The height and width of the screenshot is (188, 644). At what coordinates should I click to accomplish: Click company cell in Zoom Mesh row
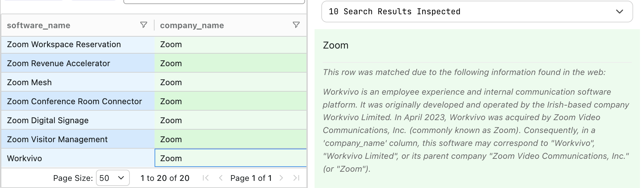[x=230, y=82]
